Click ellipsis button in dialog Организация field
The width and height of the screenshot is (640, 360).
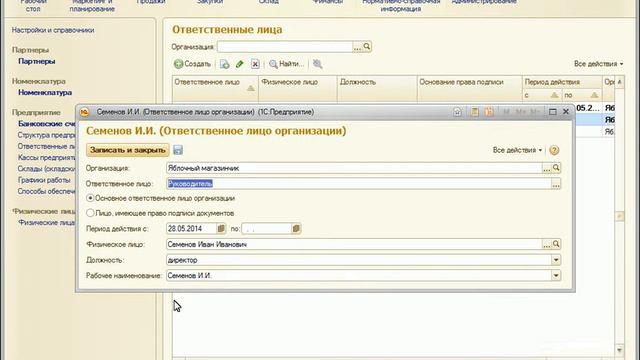pos(547,168)
